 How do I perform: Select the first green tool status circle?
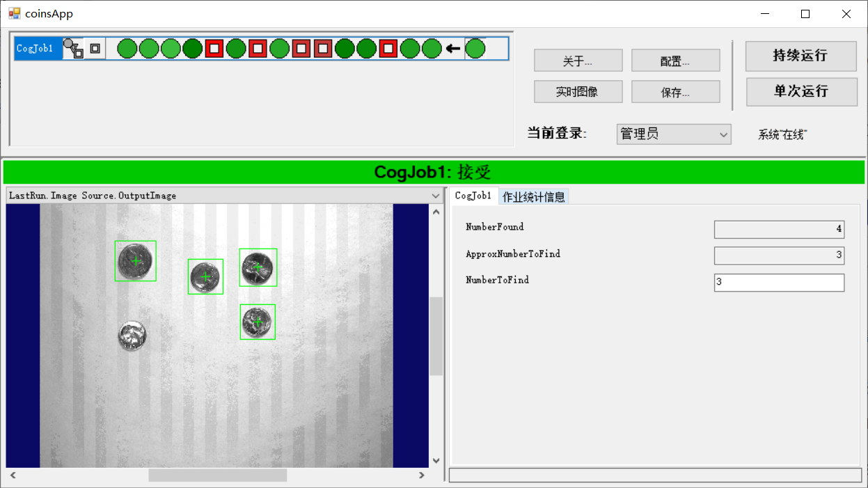point(126,48)
